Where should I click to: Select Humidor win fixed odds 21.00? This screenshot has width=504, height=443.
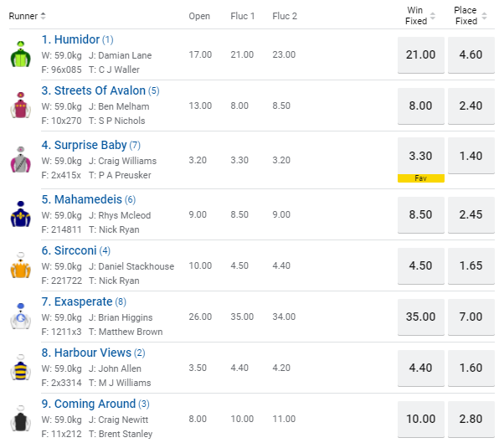click(x=421, y=55)
